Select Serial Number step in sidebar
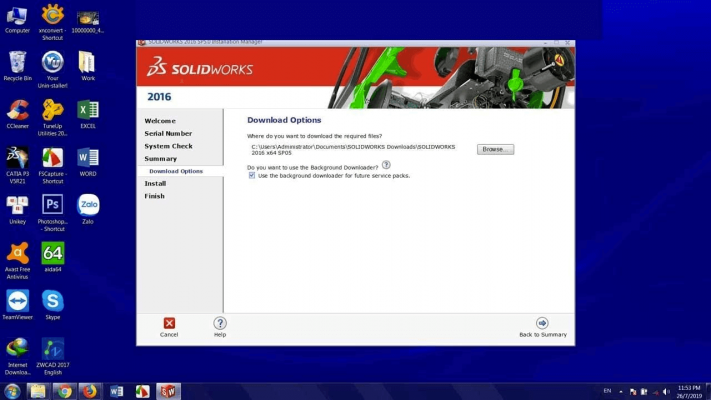 (168, 133)
